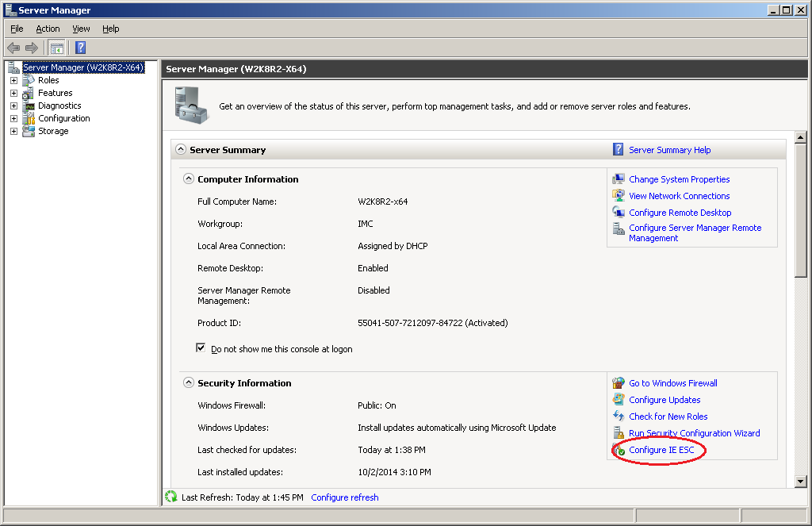Click the Go to Windows Firewall icon

pyautogui.click(x=619, y=383)
